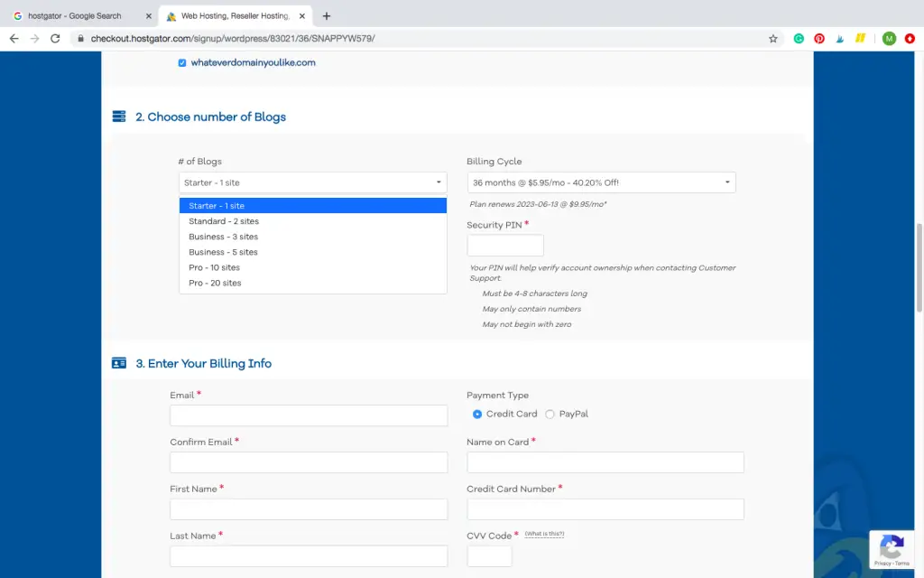Click the Confirm Email input field
The height and width of the screenshot is (578, 924).
(309, 462)
